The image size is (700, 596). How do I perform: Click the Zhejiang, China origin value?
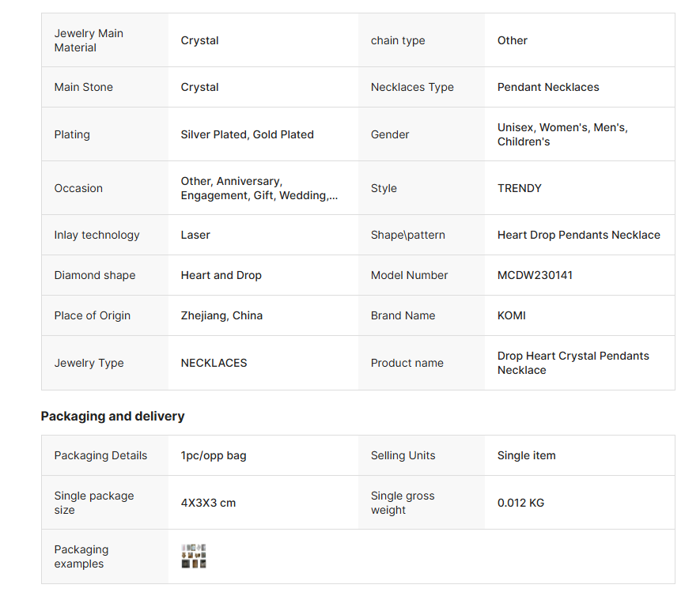(221, 315)
